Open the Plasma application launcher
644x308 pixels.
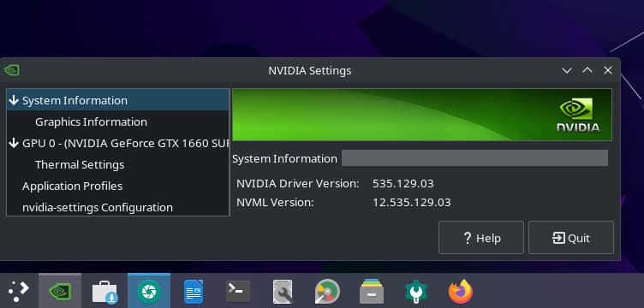click(19, 291)
